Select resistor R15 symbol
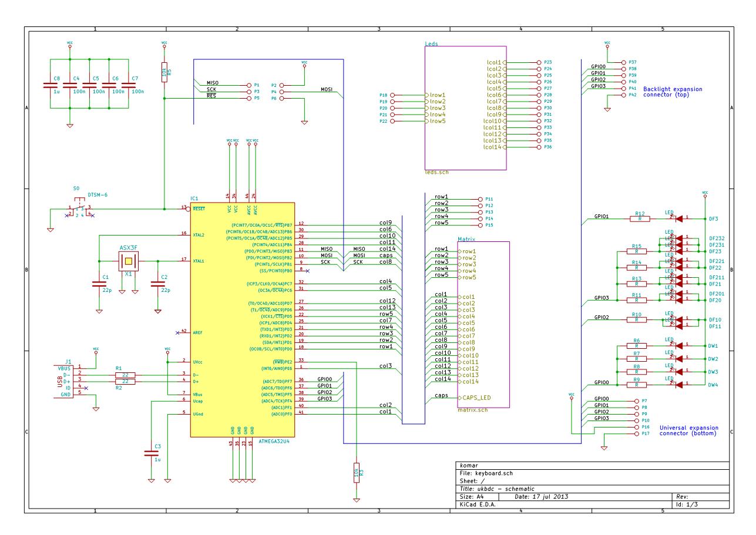The width and height of the screenshot is (756, 535). pyautogui.click(x=636, y=251)
